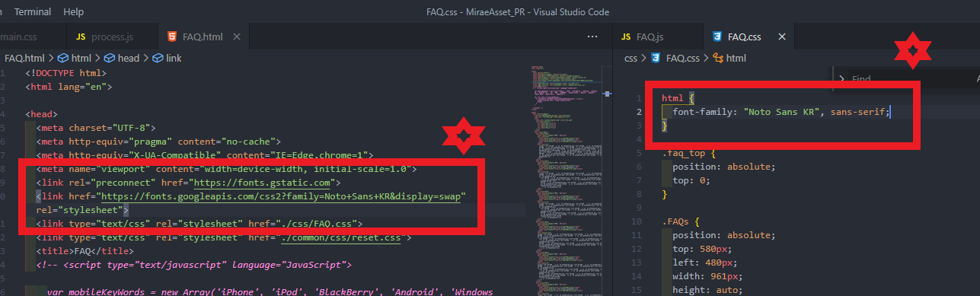Click the <!DOCTYPE html> line
The height and width of the screenshot is (296, 980).
point(65,73)
